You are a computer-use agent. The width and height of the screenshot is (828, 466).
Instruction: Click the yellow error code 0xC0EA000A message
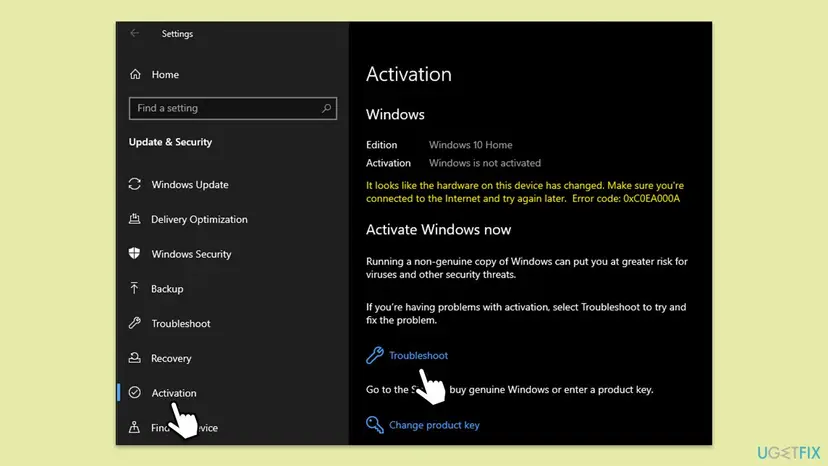pos(525,192)
